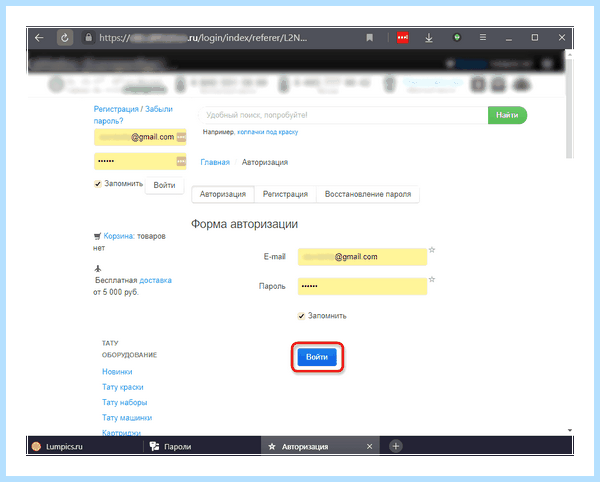Open the Тату машинки category link
Screen dimensions: 600x482
point(127,418)
